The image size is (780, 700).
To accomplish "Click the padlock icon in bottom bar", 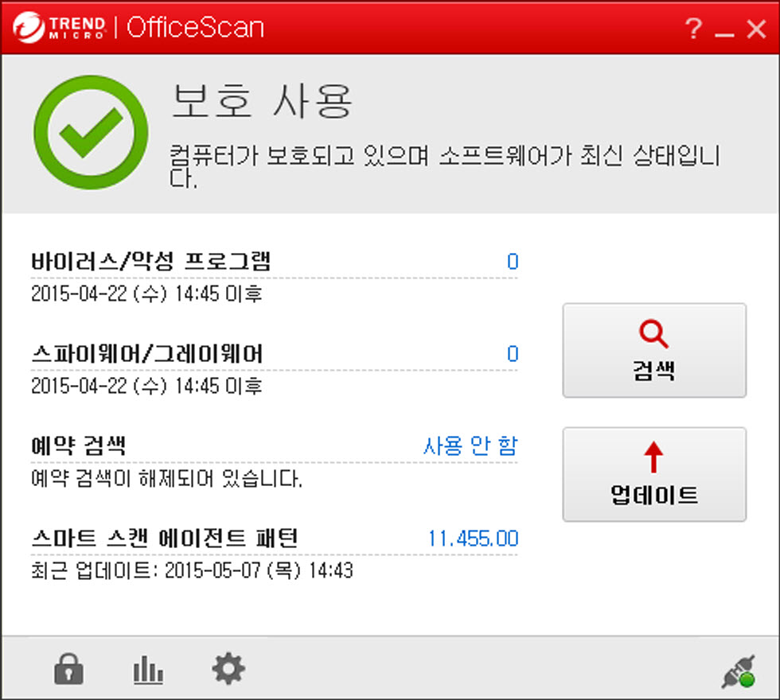I will tap(68, 671).
